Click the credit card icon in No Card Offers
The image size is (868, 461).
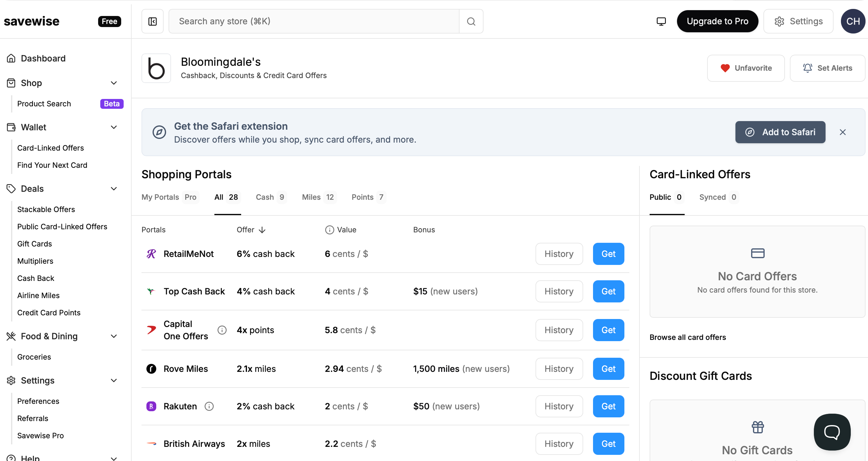[758, 253]
